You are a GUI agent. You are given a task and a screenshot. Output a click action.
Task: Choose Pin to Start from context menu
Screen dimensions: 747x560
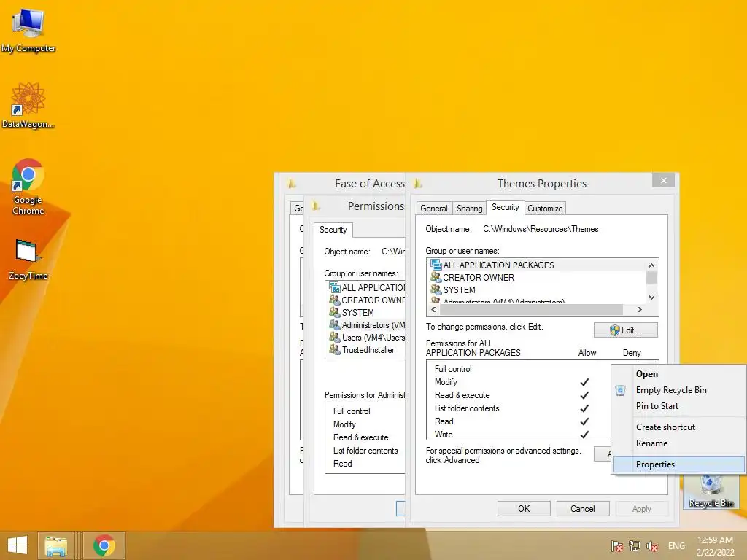(x=678, y=405)
